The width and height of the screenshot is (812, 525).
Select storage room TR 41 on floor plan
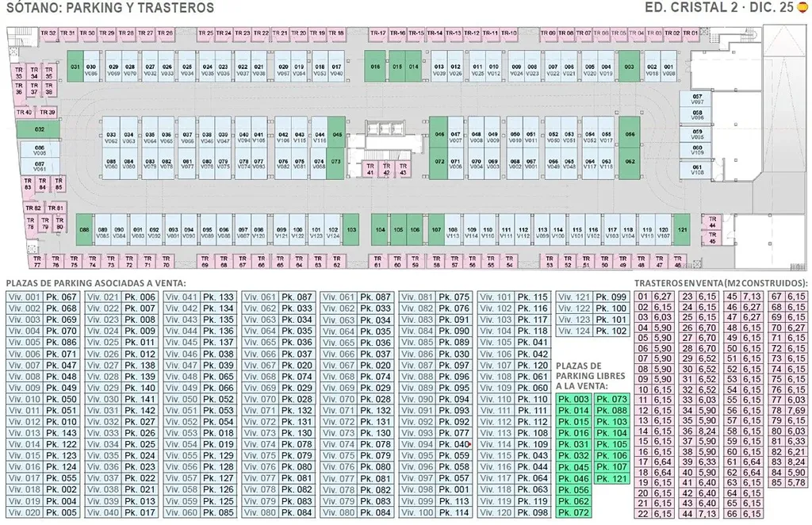(x=370, y=168)
